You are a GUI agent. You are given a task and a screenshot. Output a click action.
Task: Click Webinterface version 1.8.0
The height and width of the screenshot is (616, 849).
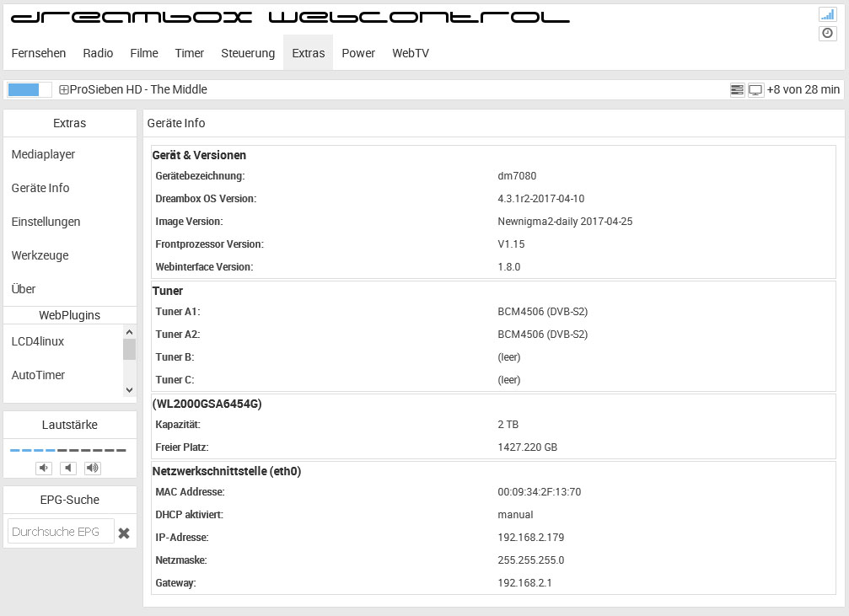(x=509, y=267)
